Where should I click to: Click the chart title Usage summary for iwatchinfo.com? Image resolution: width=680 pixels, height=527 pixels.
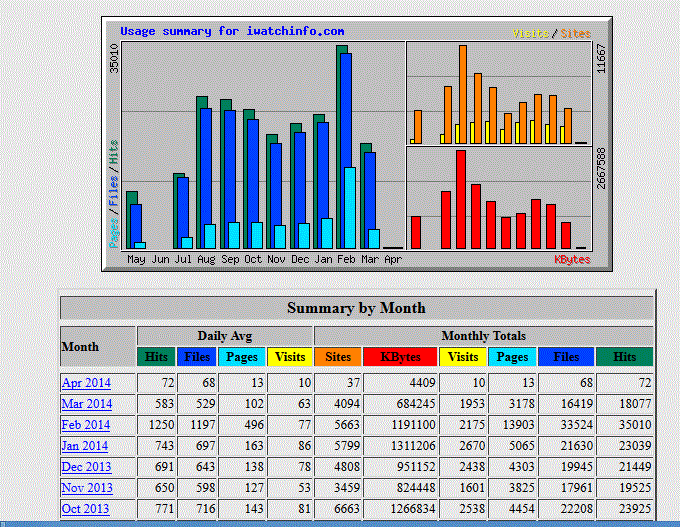point(232,31)
